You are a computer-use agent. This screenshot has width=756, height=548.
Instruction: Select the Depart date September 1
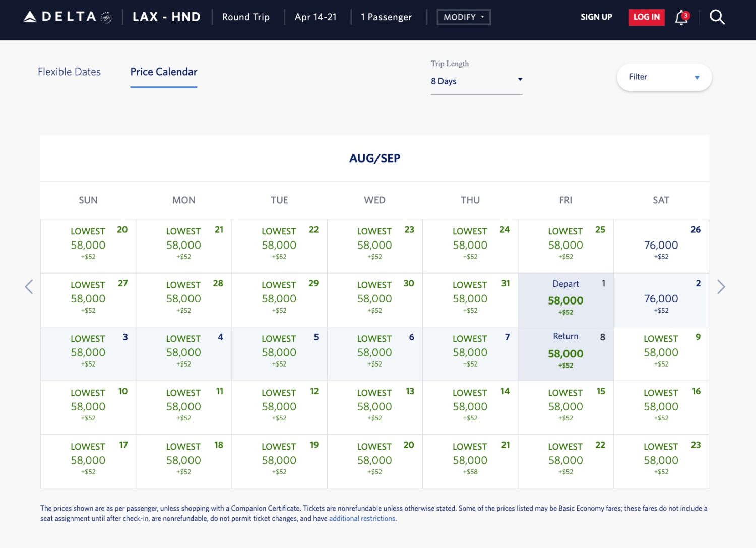click(565, 299)
